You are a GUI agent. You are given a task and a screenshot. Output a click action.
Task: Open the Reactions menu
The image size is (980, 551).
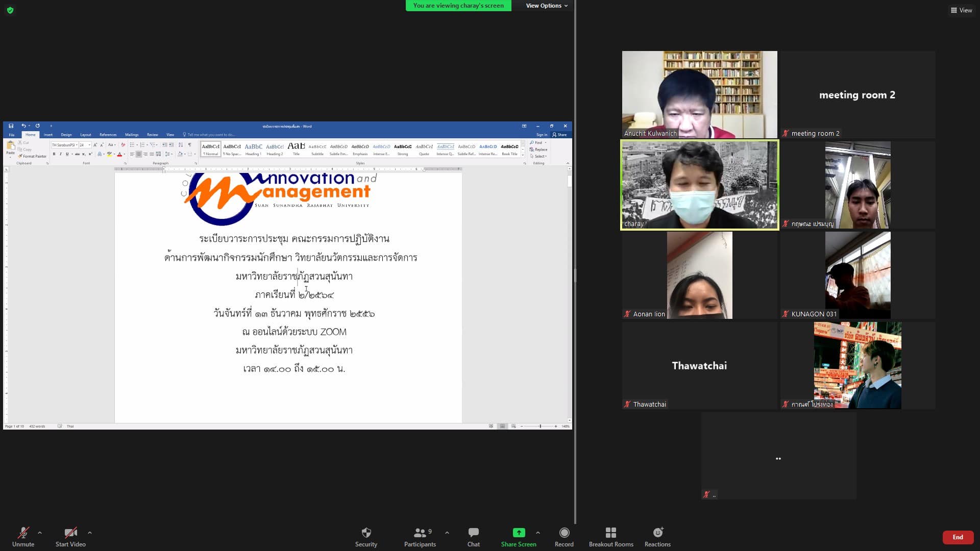[657, 536]
